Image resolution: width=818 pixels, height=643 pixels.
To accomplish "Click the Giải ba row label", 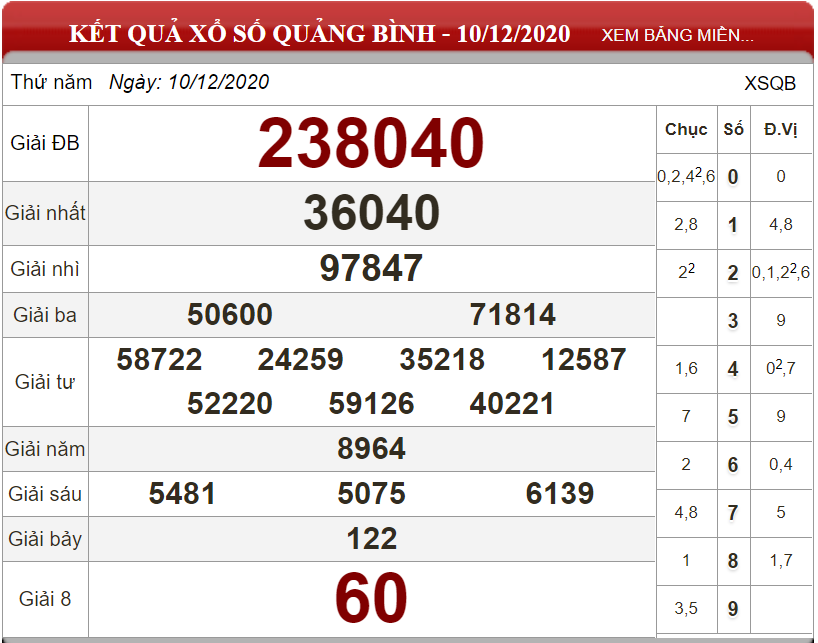I will tap(45, 315).
